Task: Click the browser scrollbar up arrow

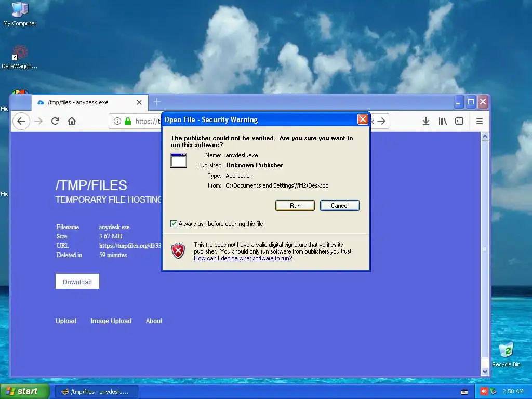Action: click(485, 137)
